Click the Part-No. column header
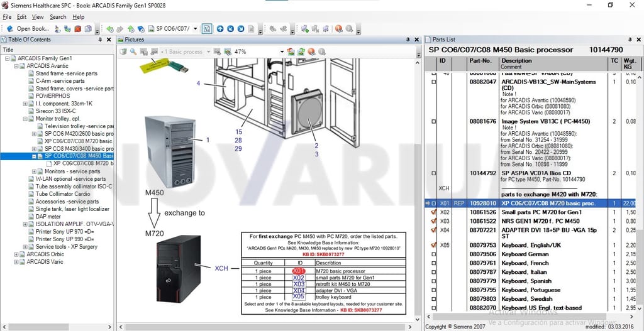Image resolution: width=644 pixels, height=331 pixels. 482,63
